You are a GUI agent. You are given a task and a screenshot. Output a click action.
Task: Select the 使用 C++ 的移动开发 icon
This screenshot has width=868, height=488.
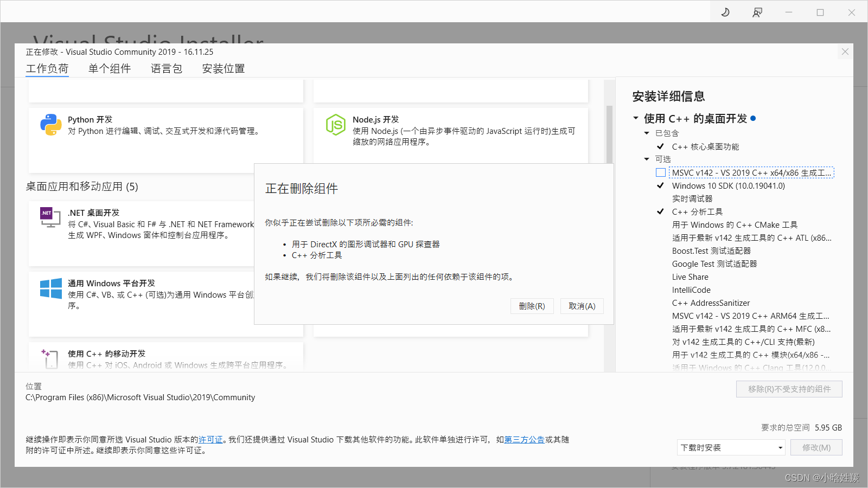pyautogui.click(x=49, y=358)
